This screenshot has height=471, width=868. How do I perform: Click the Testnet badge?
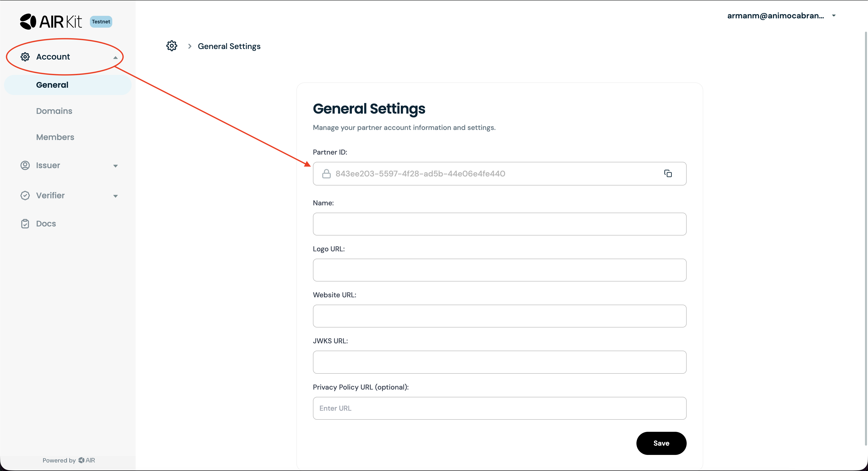tap(101, 22)
